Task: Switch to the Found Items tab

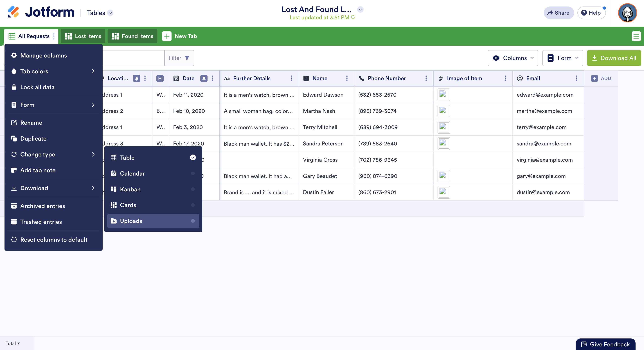Action: (132, 36)
